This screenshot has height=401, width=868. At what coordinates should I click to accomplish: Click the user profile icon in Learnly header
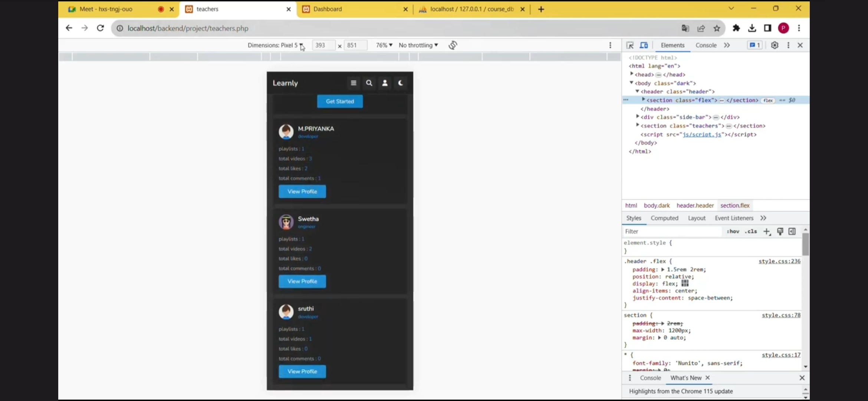coord(385,83)
